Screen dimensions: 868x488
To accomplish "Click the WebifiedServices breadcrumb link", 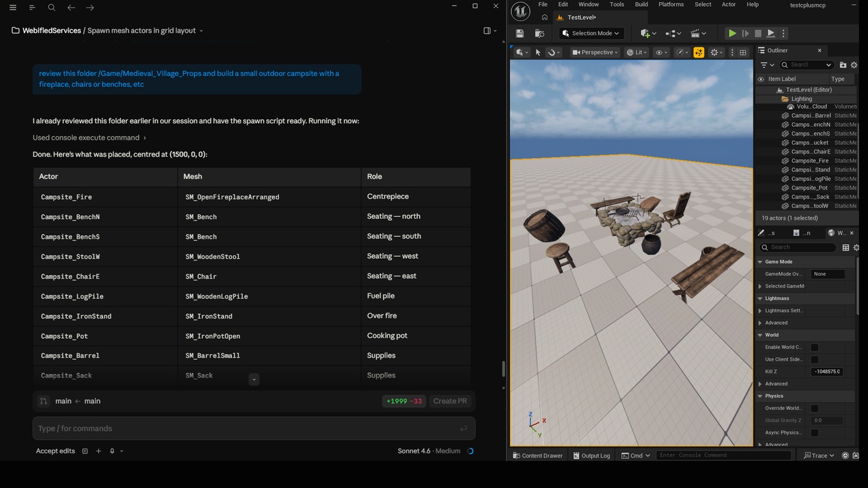I will (52, 30).
